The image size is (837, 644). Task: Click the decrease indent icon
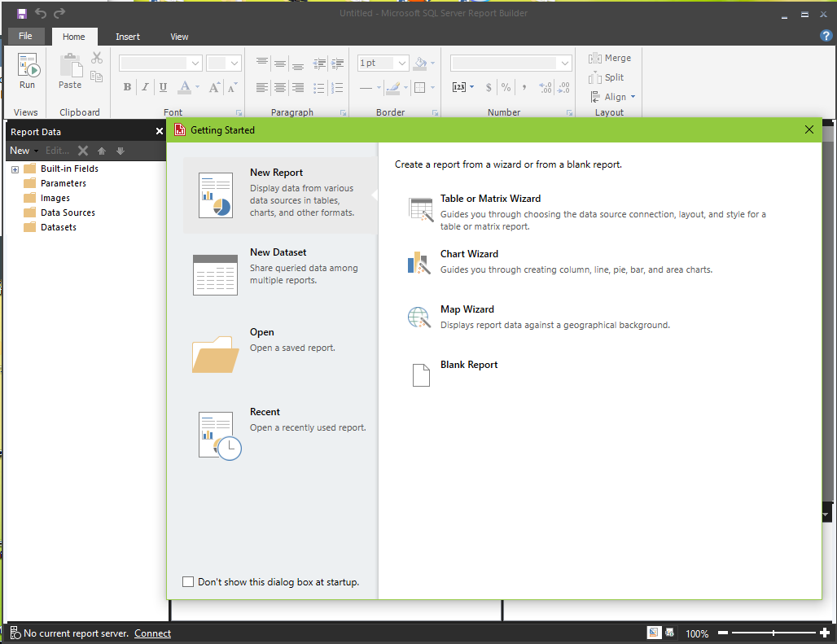(319, 64)
